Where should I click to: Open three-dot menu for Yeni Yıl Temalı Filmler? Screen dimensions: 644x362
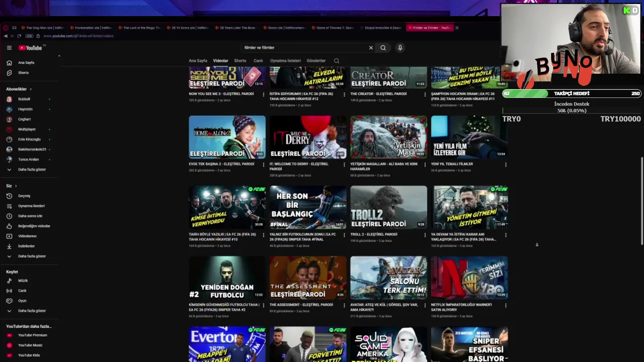point(506,164)
